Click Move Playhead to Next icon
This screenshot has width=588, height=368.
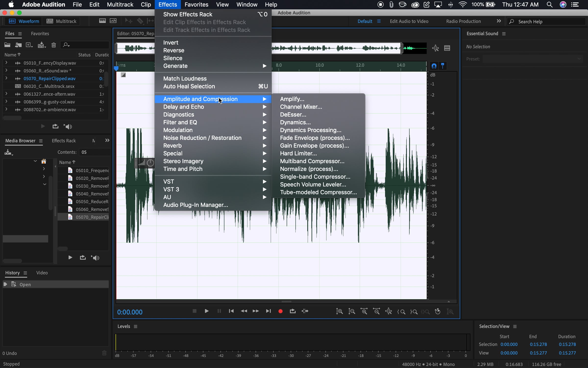click(268, 311)
